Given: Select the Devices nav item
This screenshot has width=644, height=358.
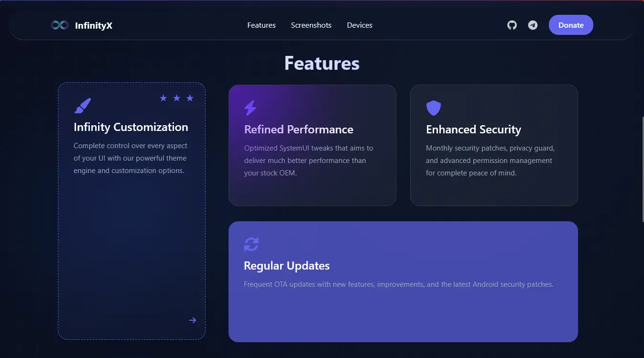Looking at the screenshot, I should [360, 25].
